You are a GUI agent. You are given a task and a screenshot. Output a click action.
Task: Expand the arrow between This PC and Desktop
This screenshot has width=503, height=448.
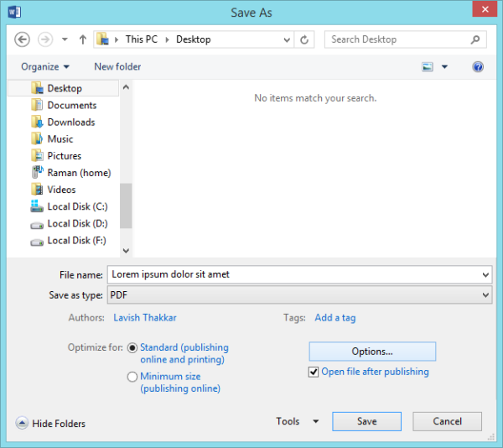coord(167,39)
